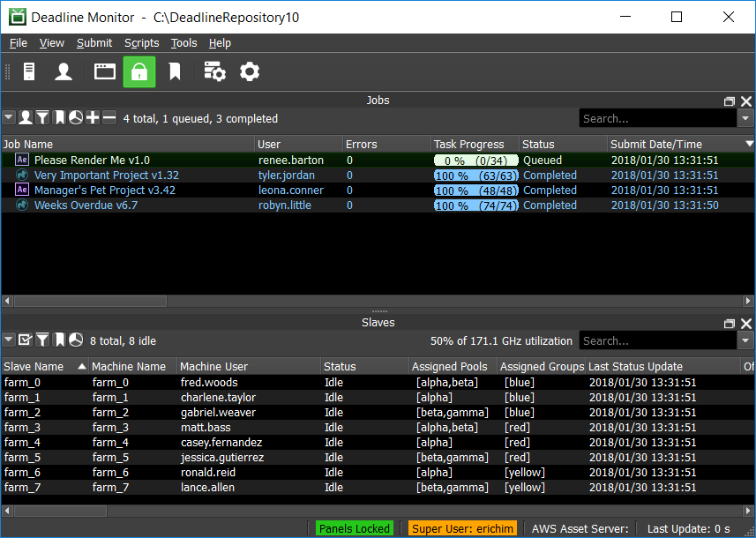Click inside the Slaves search field
This screenshot has height=538, width=756.
(x=658, y=340)
